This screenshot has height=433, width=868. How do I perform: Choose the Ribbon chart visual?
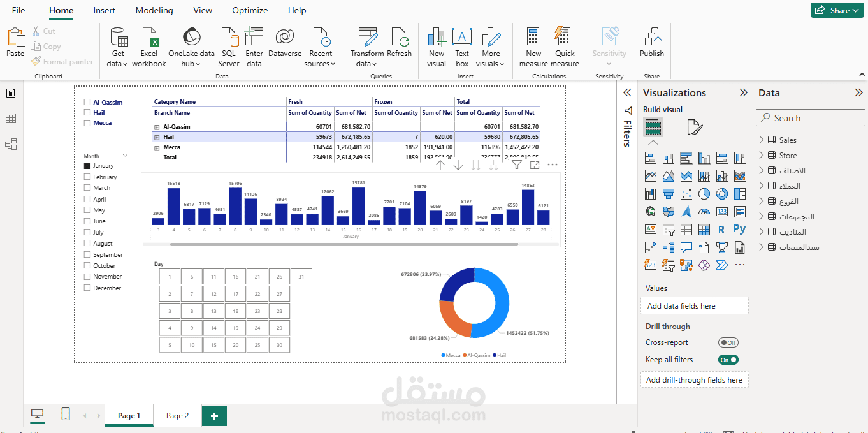(740, 176)
